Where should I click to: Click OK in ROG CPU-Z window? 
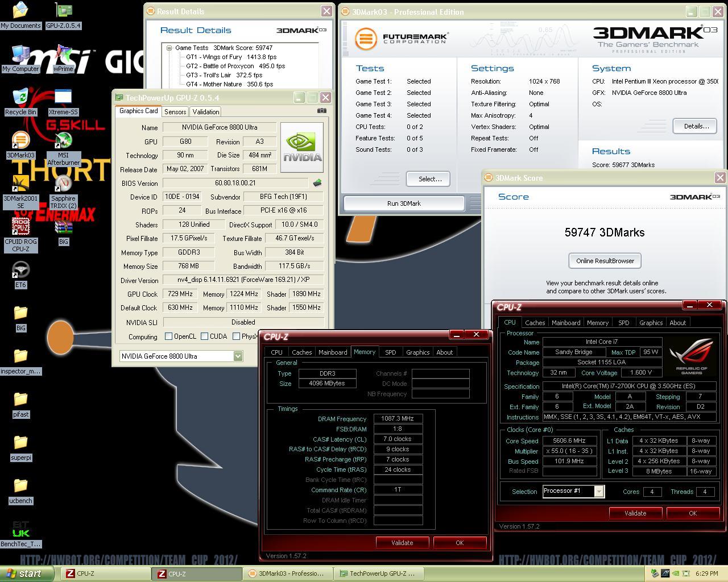(693, 513)
